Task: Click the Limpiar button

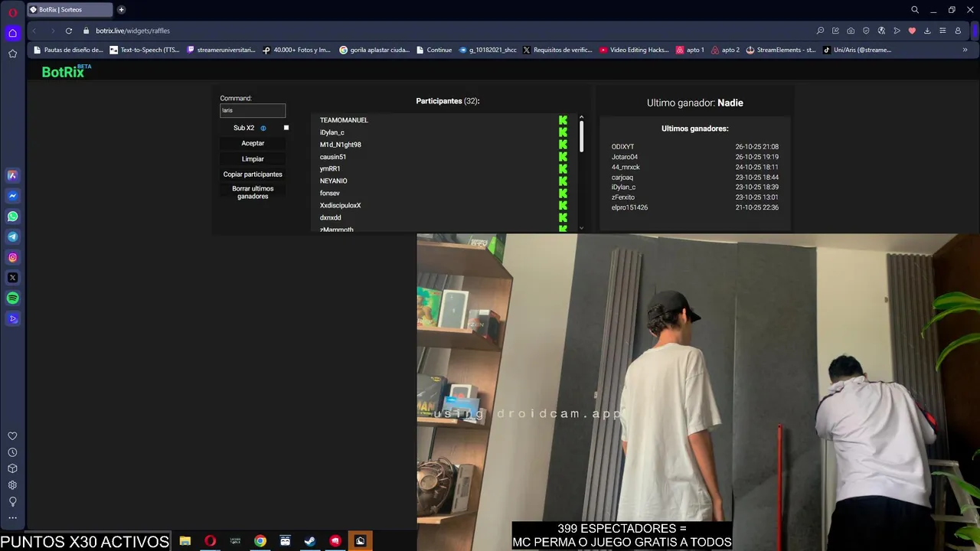Action: 253,159
